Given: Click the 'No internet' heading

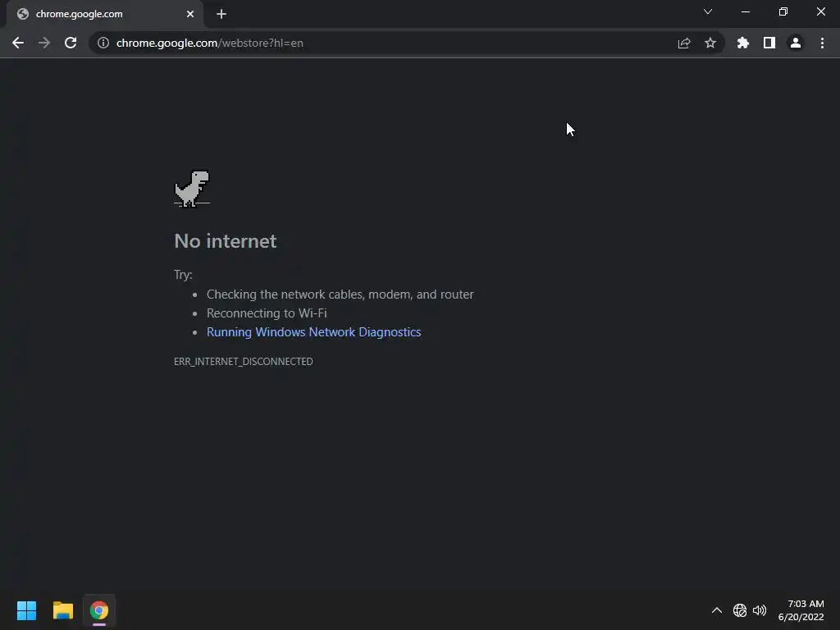Looking at the screenshot, I should (x=226, y=241).
